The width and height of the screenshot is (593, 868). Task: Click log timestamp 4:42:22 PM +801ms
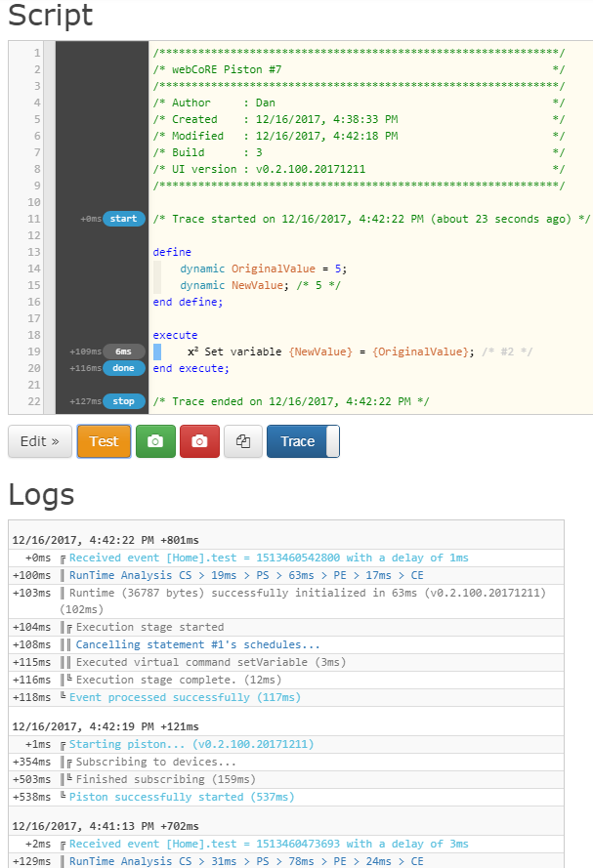106,540
